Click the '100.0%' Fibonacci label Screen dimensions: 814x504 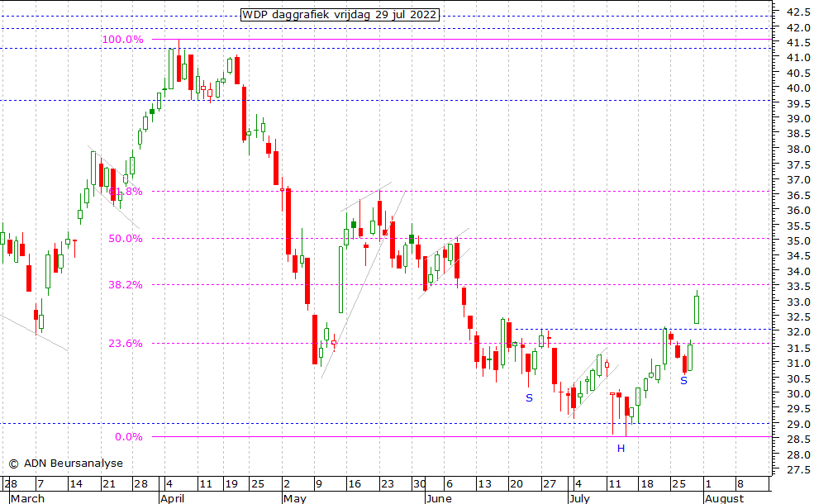122,40
